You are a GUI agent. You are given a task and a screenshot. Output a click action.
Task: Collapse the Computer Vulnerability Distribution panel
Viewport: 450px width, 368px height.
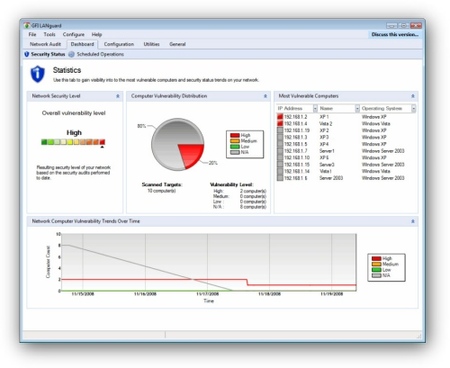pyautogui.click(x=265, y=96)
